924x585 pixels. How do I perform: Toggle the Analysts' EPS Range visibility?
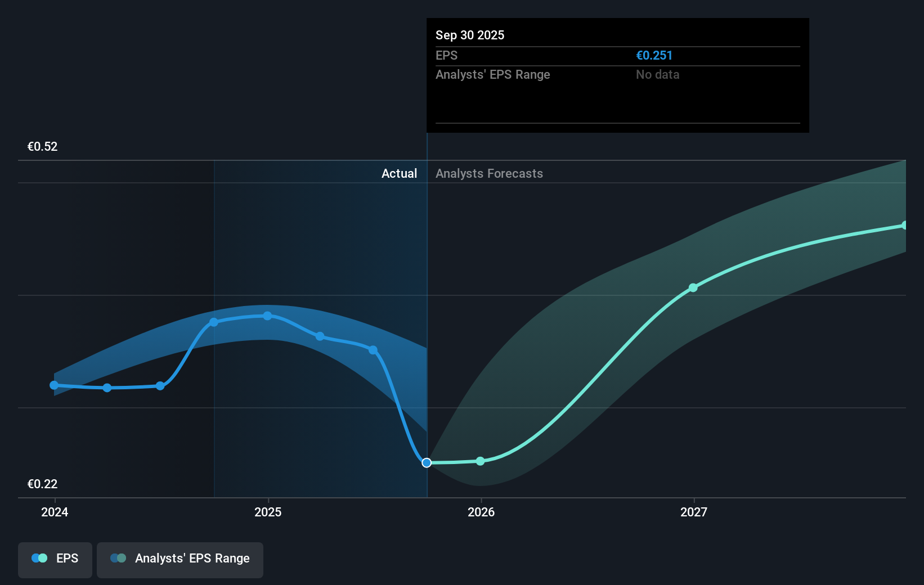(180, 560)
